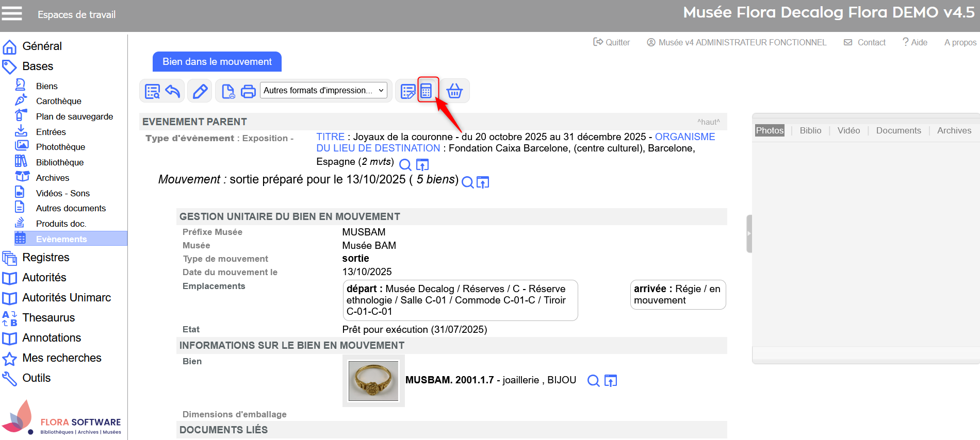Click magnifier icon next to MUSBAM. 2001.1.7
This screenshot has height=440, width=980.
[594, 380]
